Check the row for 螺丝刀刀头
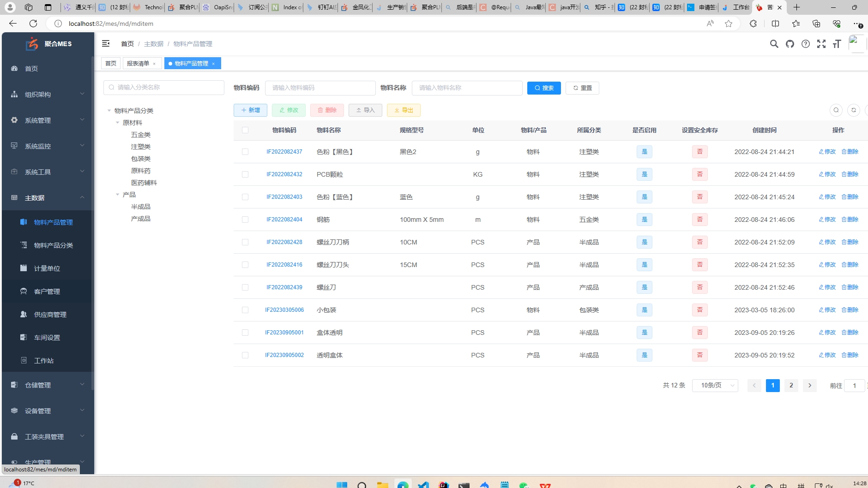This screenshot has width=868, height=488. [x=245, y=265]
